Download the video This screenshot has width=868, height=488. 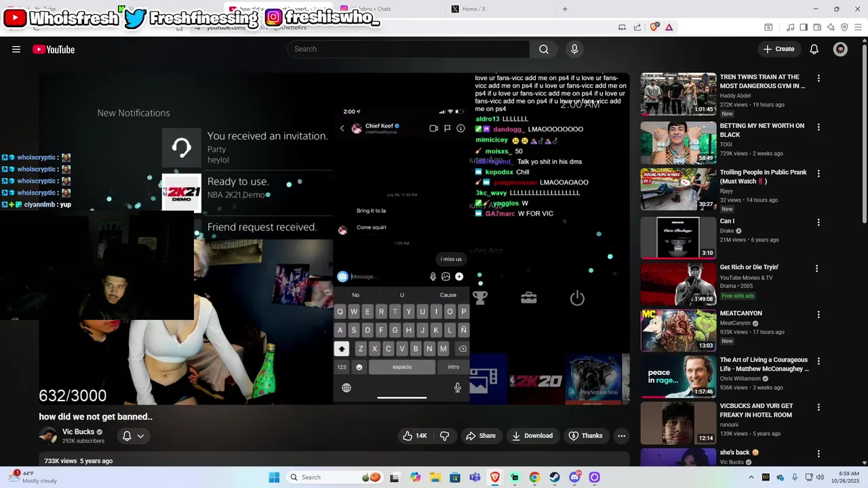coord(532,436)
